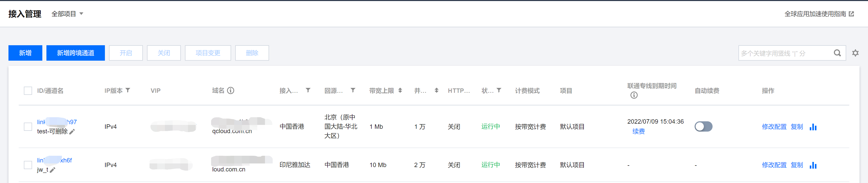Click 印尼雅加达 access region cell
This screenshot has width=868, height=183.
pyautogui.click(x=295, y=165)
